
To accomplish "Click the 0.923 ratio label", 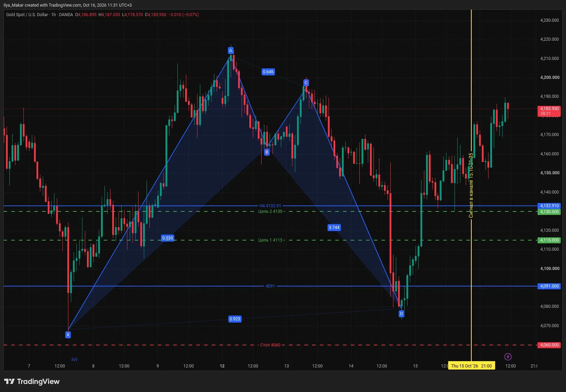I will [235, 319].
